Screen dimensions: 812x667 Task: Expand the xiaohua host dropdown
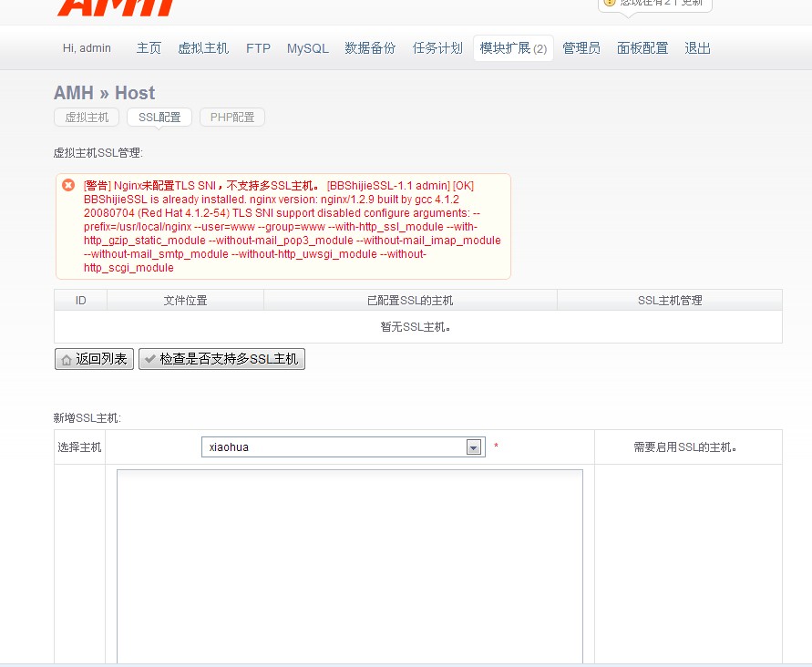(473, 447)
